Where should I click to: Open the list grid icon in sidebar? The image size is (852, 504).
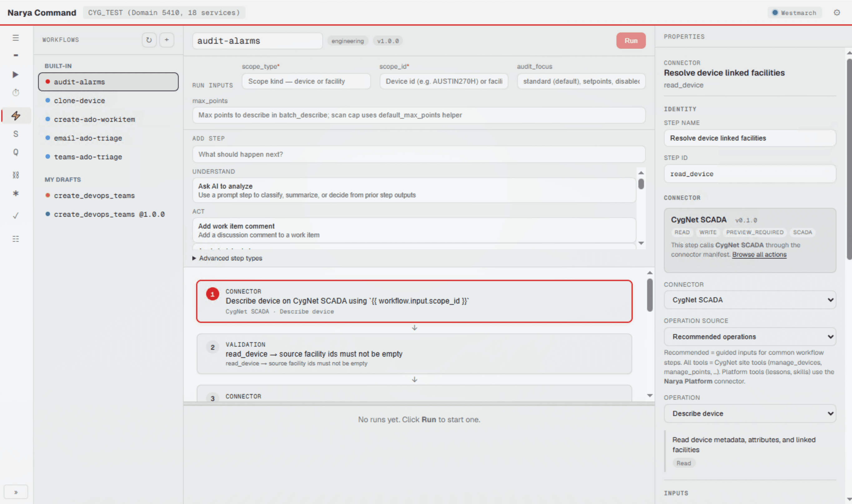coord(16,239)
